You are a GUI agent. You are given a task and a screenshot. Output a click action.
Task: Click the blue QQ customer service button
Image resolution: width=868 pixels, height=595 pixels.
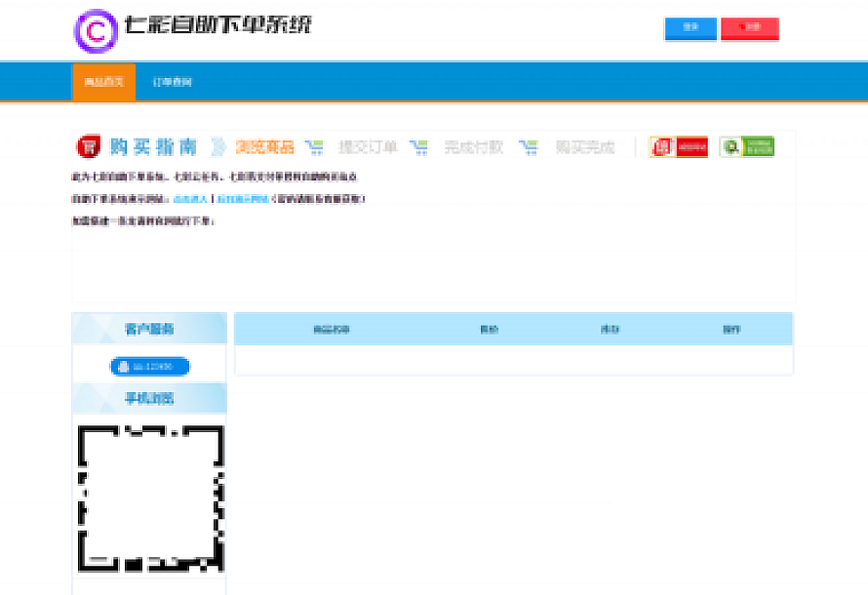(149, 367)
